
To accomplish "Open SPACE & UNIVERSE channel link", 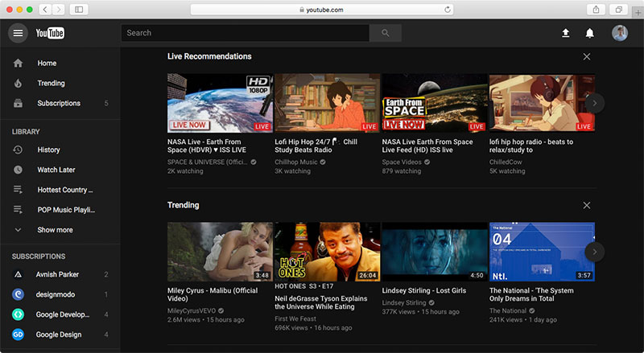I will click(x=208, y=162).
